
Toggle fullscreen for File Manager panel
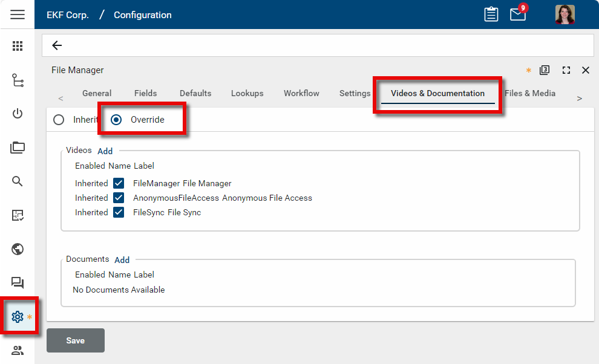tap(566, 70)
